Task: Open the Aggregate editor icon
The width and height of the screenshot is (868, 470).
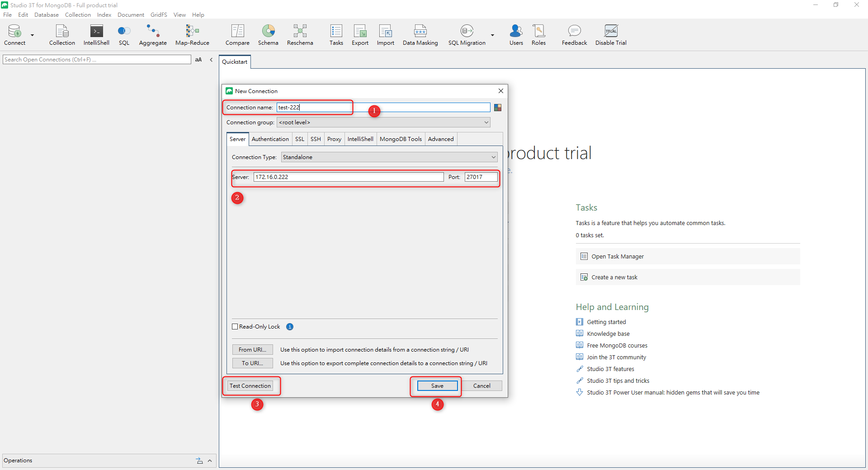Action: tap(153, 35)
